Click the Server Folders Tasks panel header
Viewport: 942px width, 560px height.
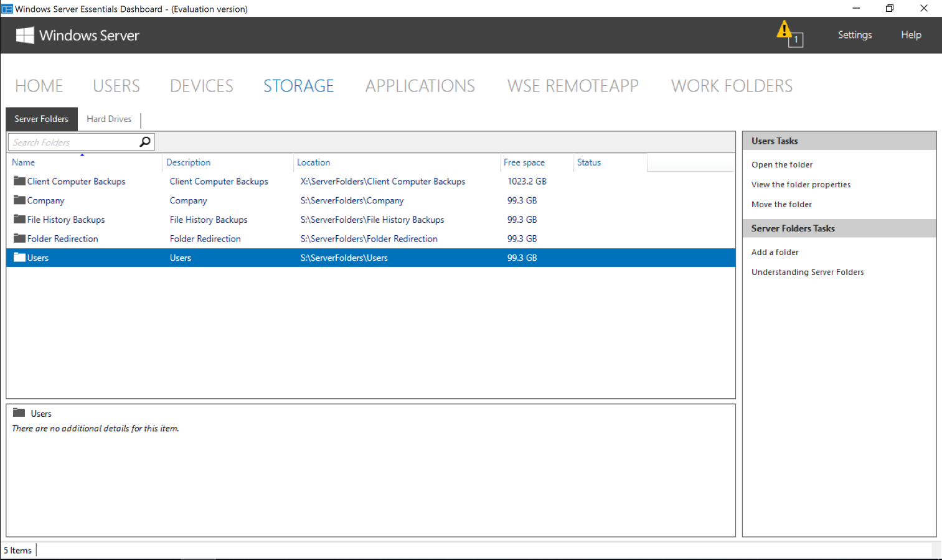(x=839, y=228)
